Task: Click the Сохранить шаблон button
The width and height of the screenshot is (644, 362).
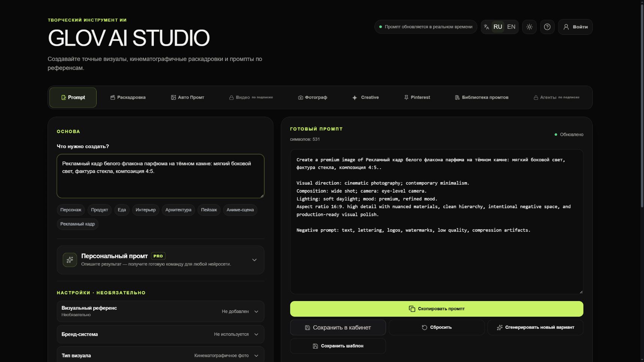Action: pos(338,346)
